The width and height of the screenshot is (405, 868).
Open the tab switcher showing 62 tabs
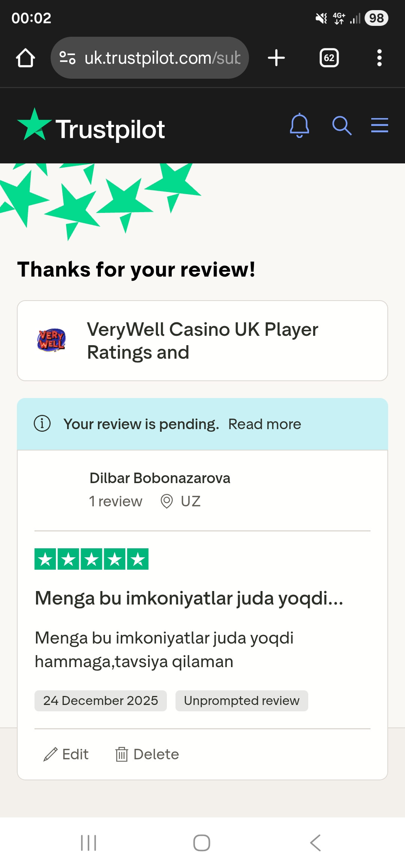pyautogui.click(x=329, y=58)
